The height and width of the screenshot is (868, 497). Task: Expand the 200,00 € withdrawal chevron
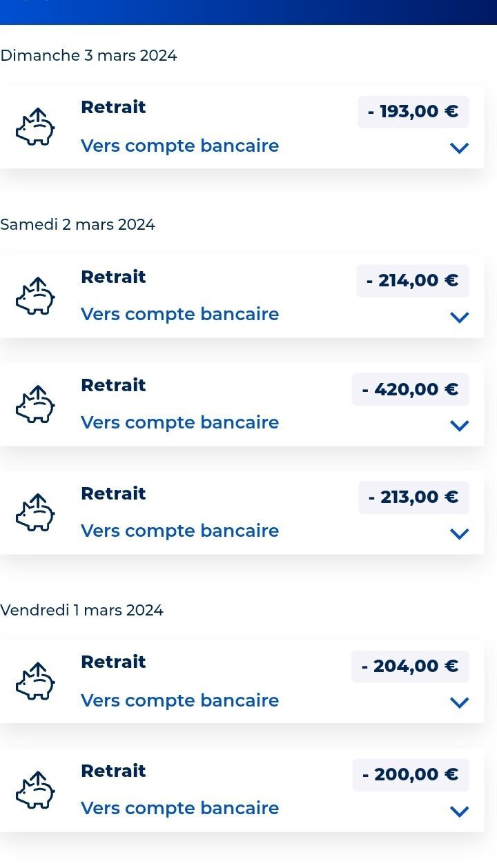point(459,811)
